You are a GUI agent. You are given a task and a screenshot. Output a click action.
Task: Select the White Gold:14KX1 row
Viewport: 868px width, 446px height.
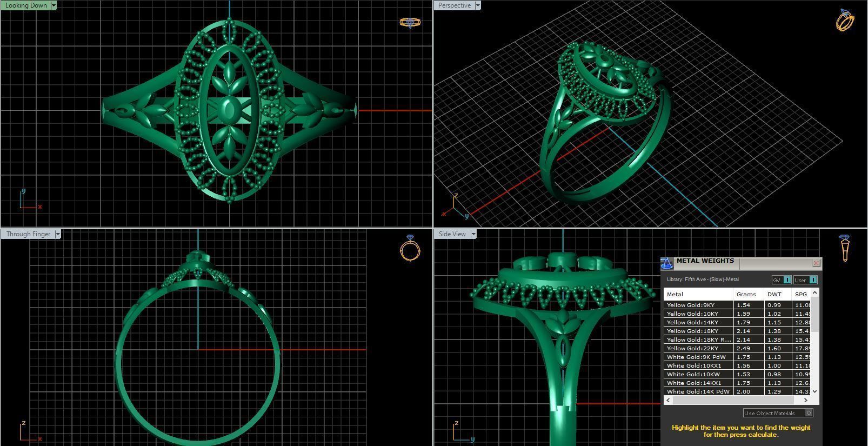[737, 383]
